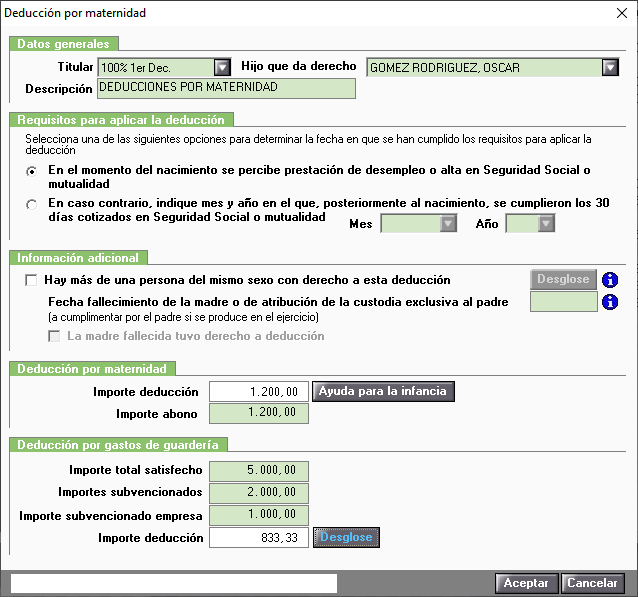The height and width of the screenshot is (597, 638).
Task: Click the 'Importe abono' field
Action: 259,413
